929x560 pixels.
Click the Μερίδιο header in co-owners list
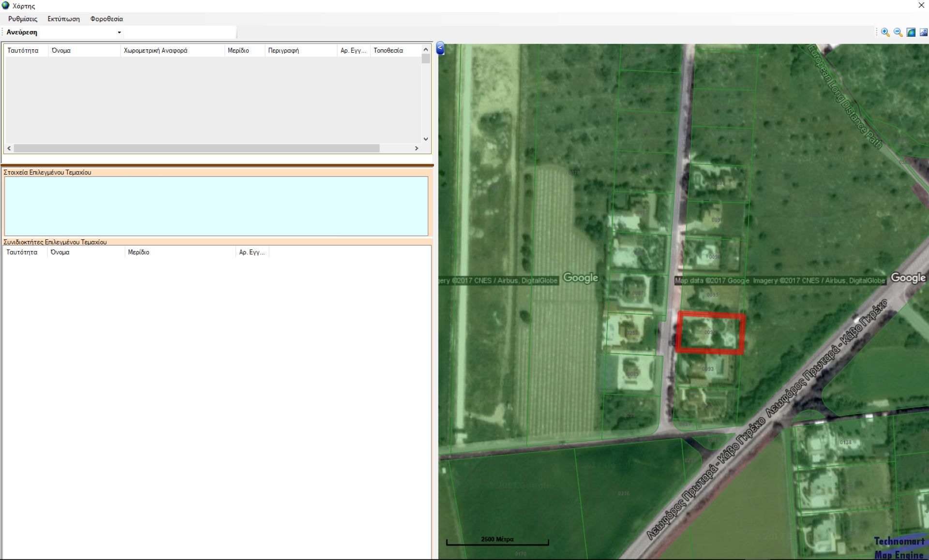coord(139,252)
